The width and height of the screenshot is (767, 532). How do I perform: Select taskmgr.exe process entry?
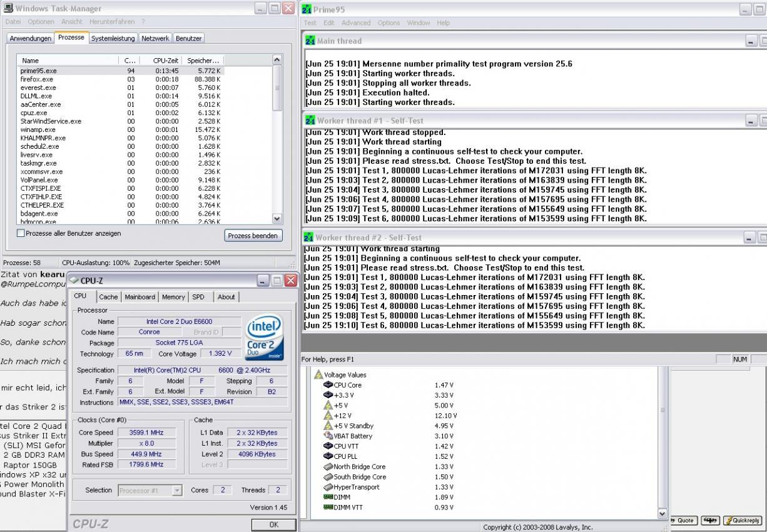[x=120, y=163]
